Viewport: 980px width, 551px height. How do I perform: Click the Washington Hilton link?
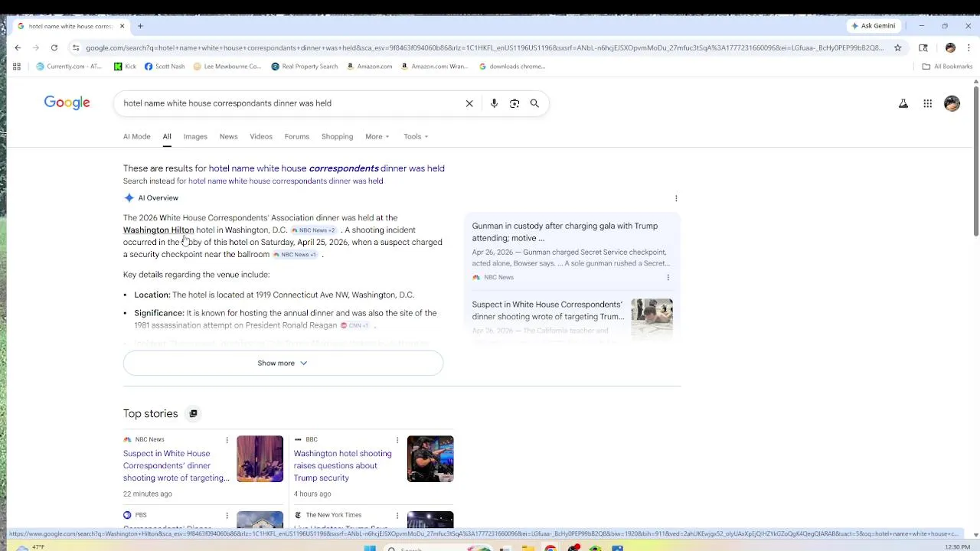tap(158, 230)
